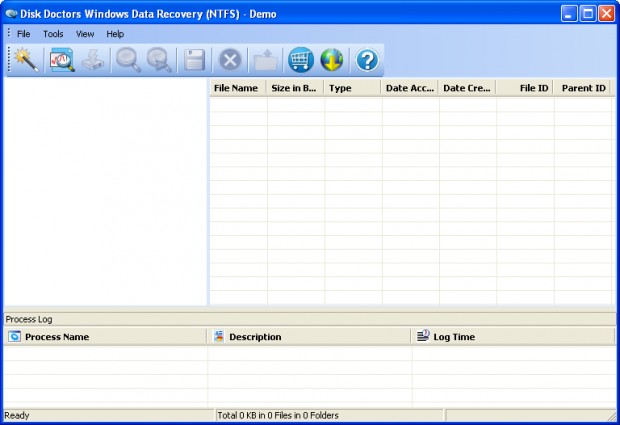Click the Process Name log column header
This screenshot has height=425, width=620.
coord(105,336)
